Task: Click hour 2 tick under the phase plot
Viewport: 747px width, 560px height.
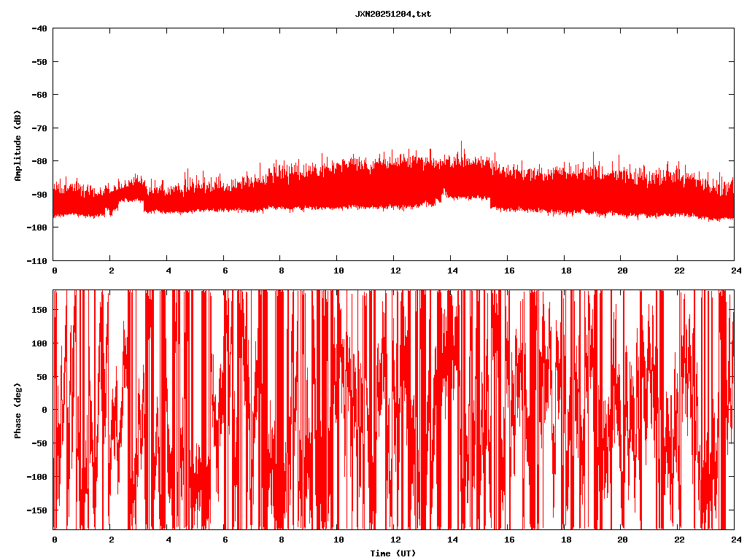Action: coord(110,540)
